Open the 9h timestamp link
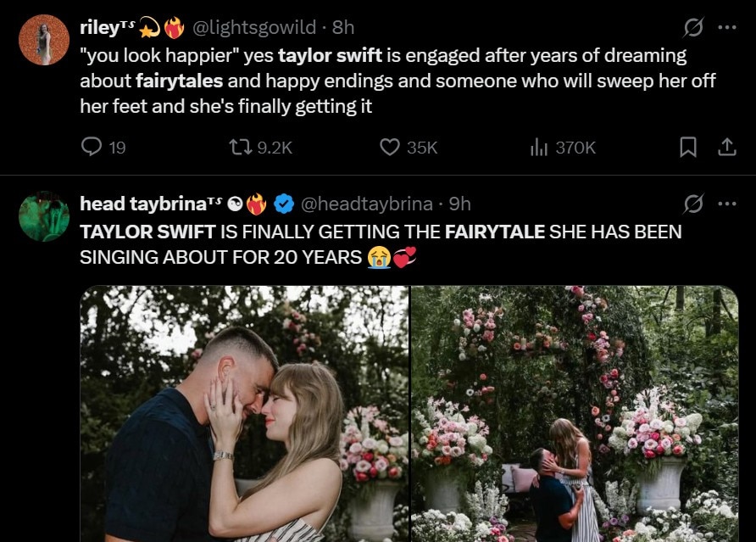The image size is (756, 542). (459, 204)
